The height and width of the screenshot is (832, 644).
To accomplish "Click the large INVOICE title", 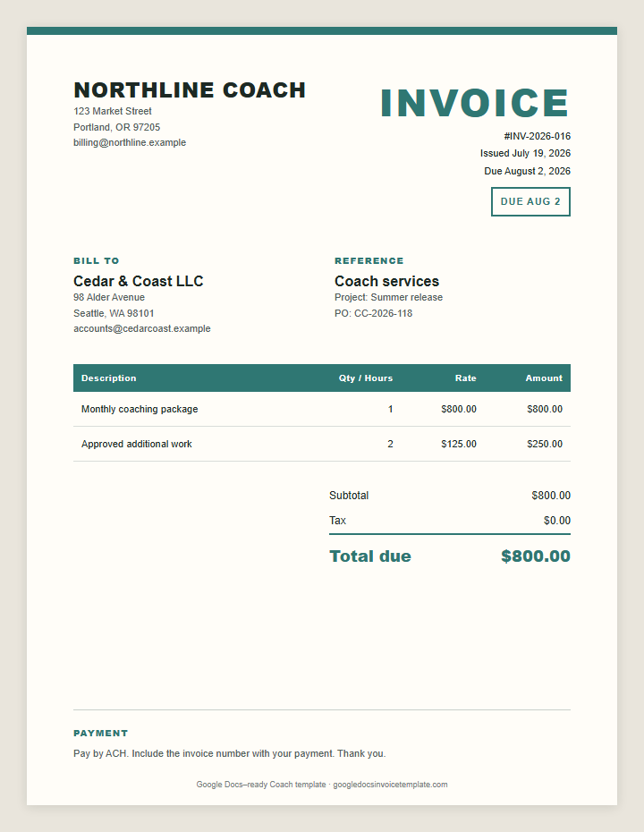I will point(475,102).
